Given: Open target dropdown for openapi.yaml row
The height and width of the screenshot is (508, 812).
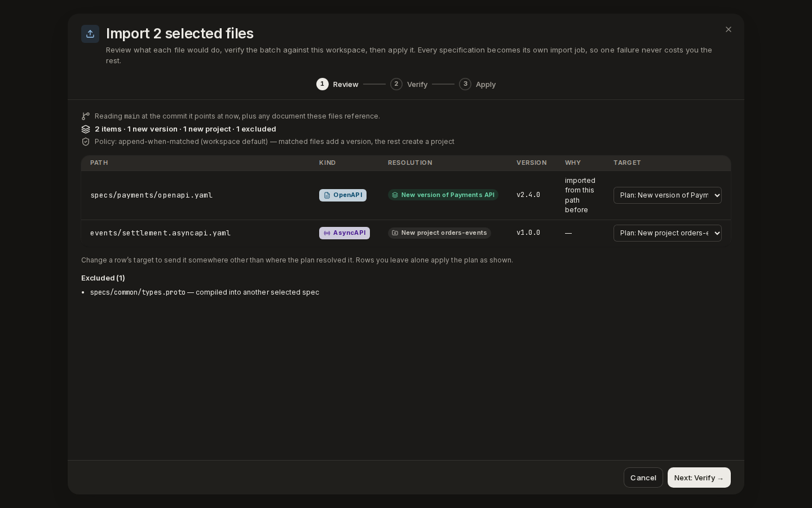Looking at the screenshot, I should tap(668, 195).
